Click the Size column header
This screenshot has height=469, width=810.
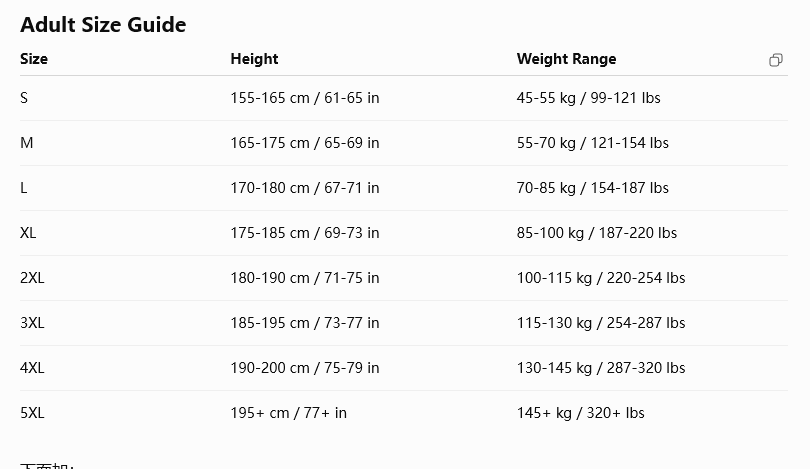point(34,59)
